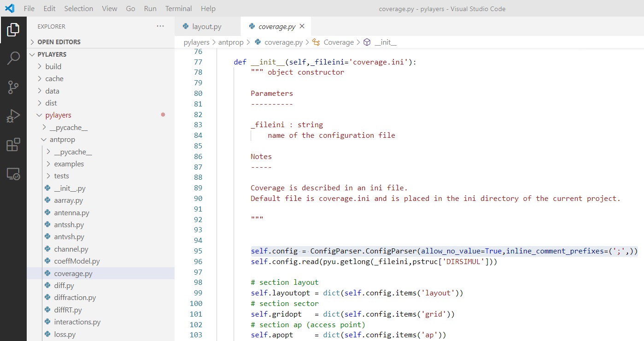
Task: Click line number 77 in gutter
Action: [198, 62]
